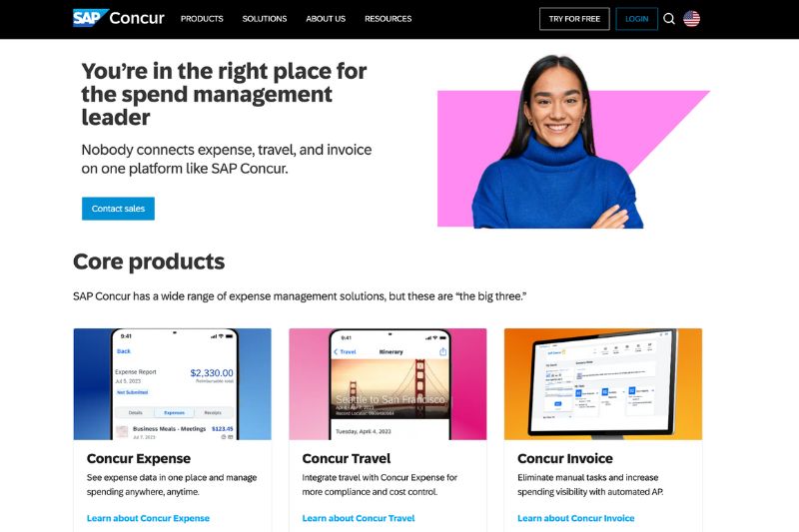The image size is (799, 532).
Task: Click the SAP Concur logo
Action: coord(118,18)
